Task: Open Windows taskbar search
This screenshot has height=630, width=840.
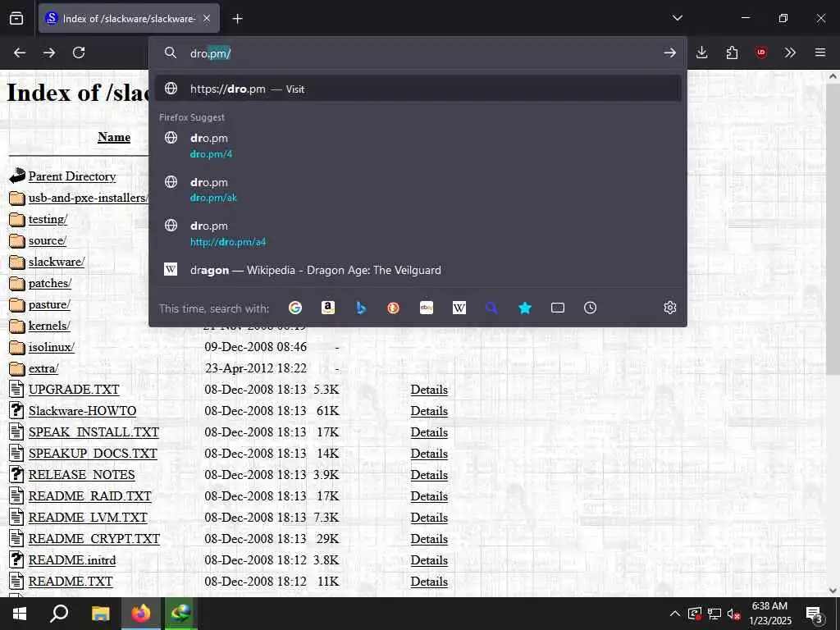Action: (59, 614)
